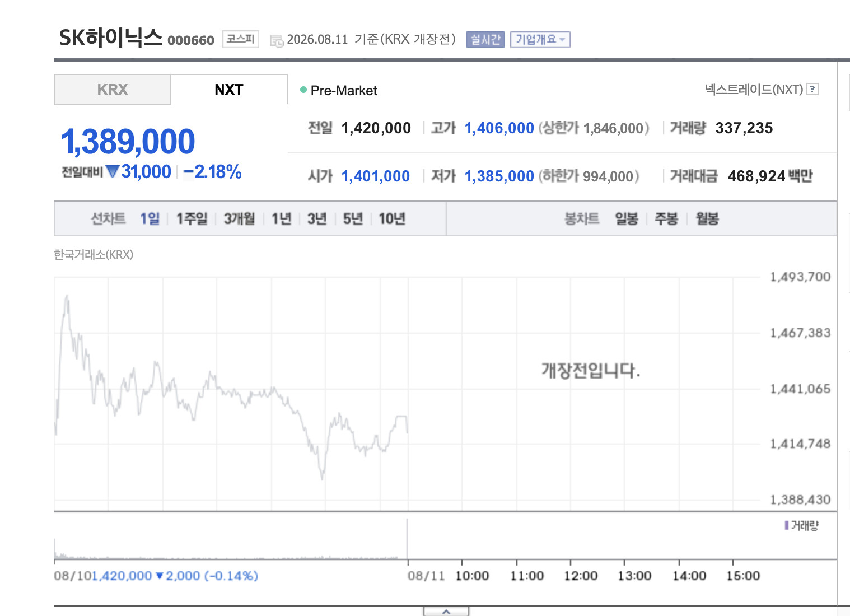Click the 저가 value 1,385,000
The image size is (850, 616).
tap(499, 176)
